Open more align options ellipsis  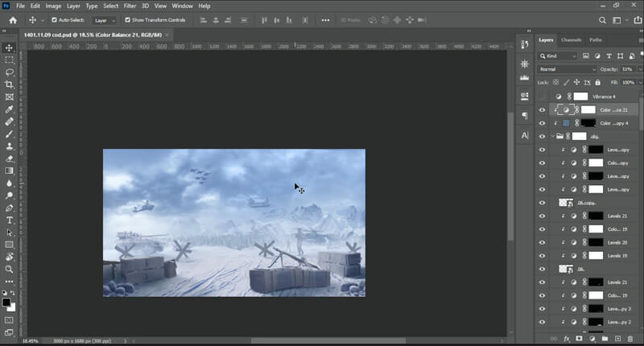point(325,20)
